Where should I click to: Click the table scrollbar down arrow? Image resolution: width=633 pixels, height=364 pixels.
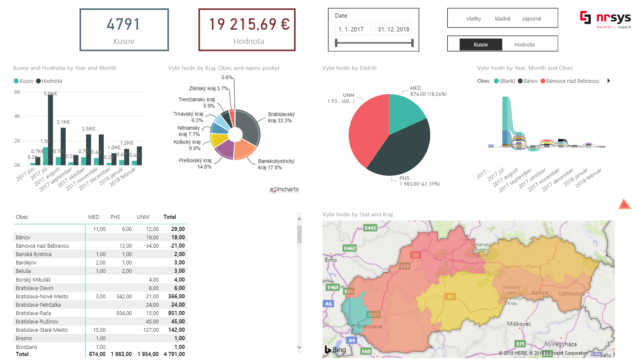pos(299,347)
